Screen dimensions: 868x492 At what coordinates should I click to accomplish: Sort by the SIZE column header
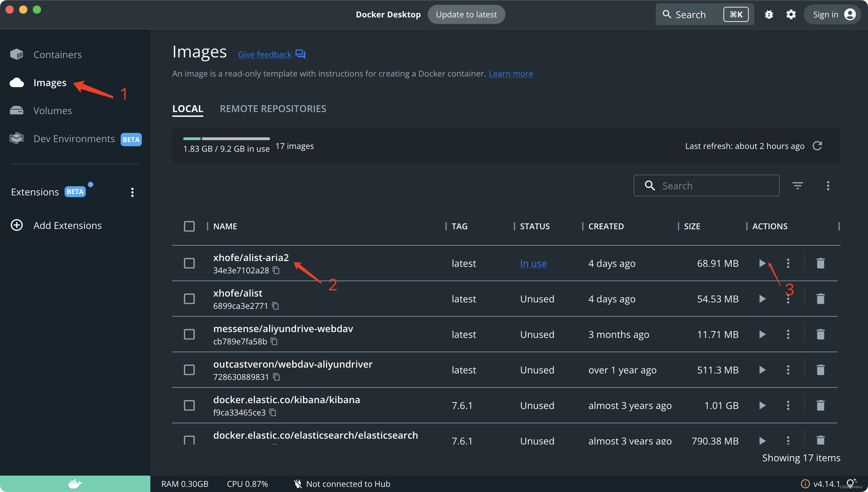[692, 226]
